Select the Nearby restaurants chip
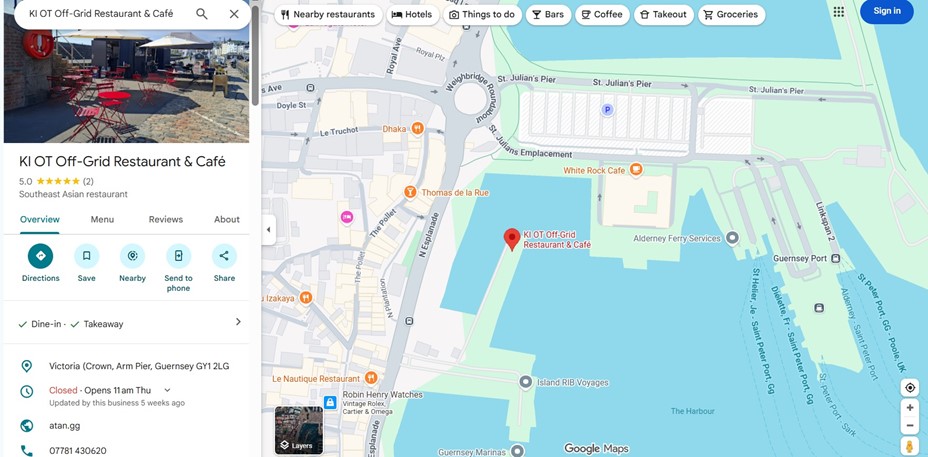The width and height of the screenshot is (928, 457). coord(328,15)
